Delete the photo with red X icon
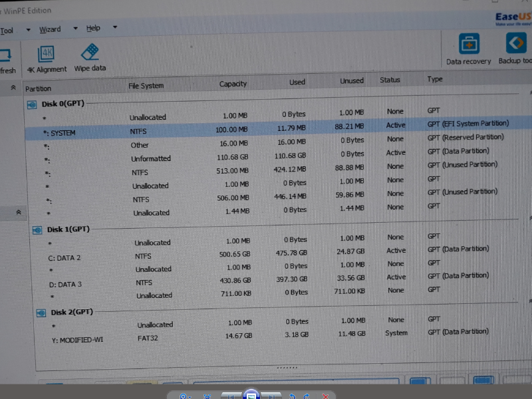The image size is (532, 399). pyautogui.click(x=325, y=396)
